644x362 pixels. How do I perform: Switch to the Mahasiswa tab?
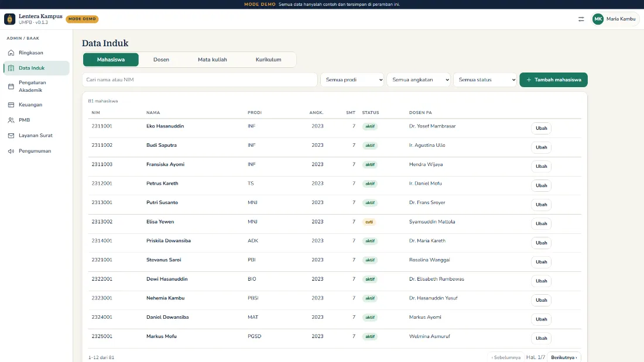click(111, 60)
